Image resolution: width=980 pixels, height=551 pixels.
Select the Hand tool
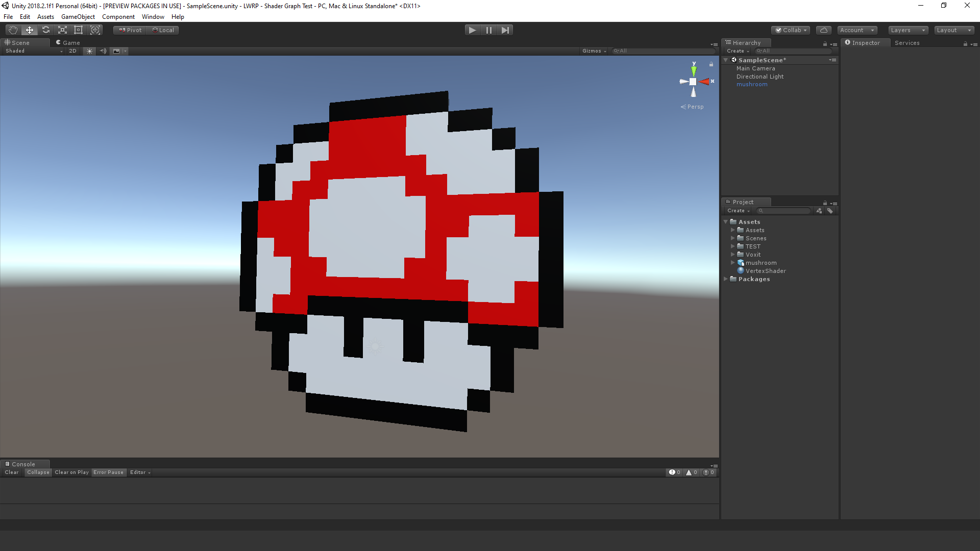[x=13, y=30]
